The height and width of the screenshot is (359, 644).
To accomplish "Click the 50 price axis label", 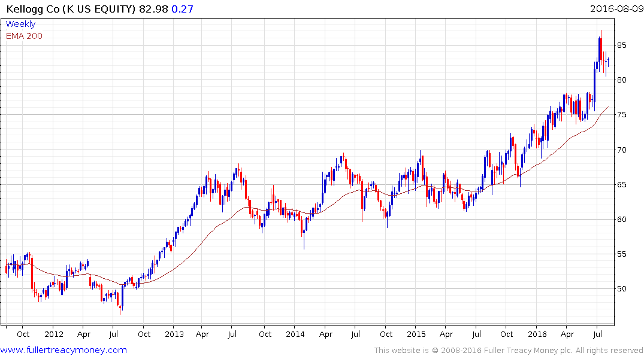I will (621, 289).
